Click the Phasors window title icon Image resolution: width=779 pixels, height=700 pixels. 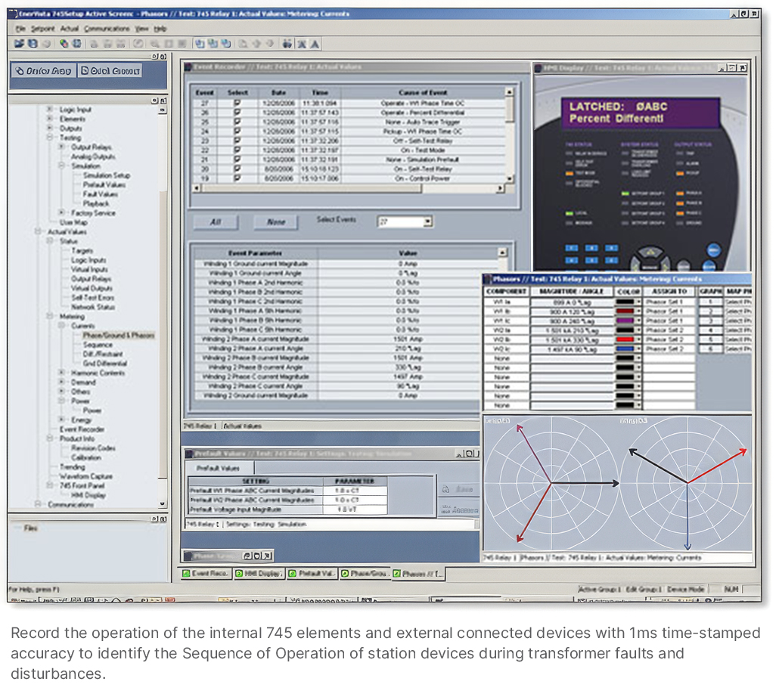(x=488, y=279)
